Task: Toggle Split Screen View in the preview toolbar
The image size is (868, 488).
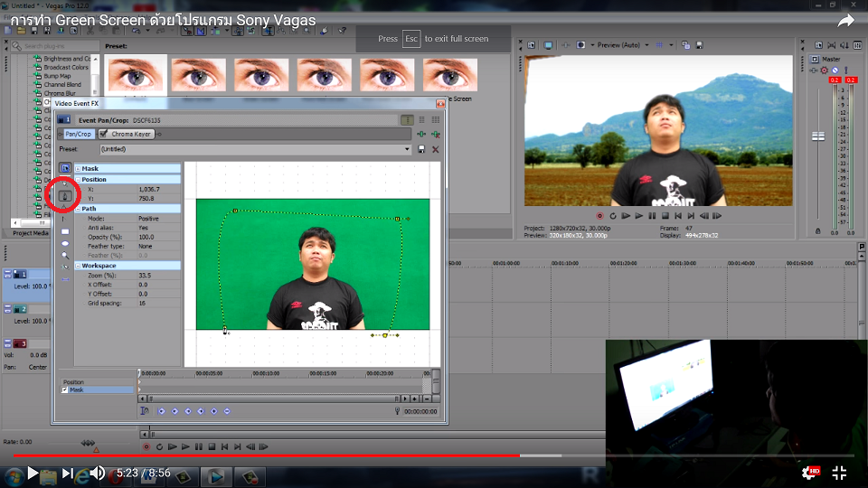Action: click(x=580, y=45)
